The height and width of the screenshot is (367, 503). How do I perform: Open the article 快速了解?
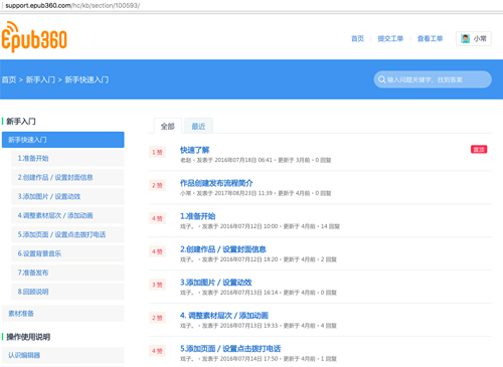pos(195,150)
